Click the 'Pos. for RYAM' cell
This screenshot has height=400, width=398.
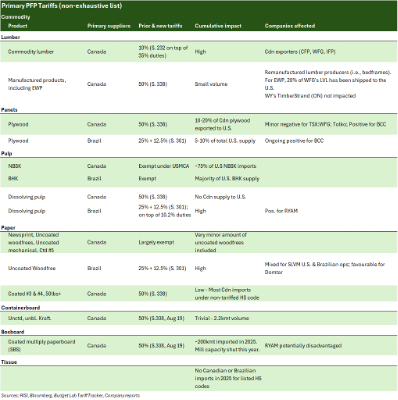coord(281,211)
